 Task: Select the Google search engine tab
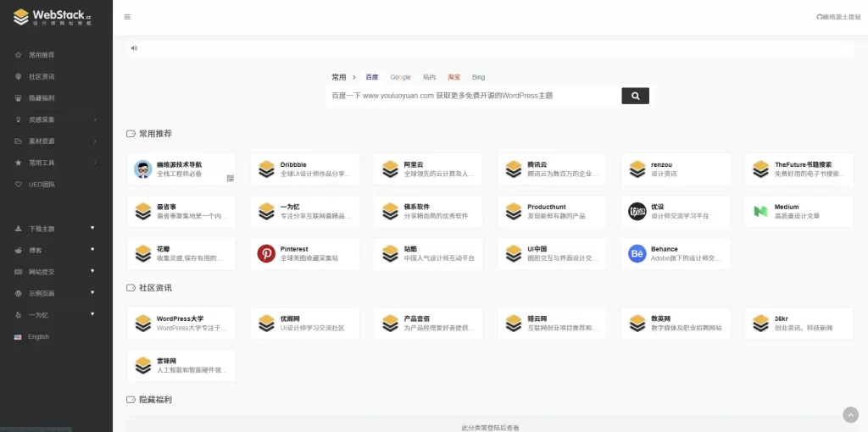click(400, 77)
